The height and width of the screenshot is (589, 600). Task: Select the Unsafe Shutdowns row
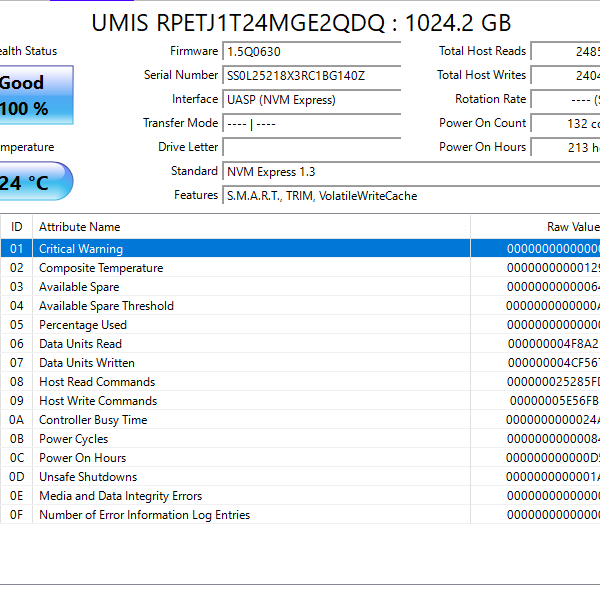pos(300,476)
